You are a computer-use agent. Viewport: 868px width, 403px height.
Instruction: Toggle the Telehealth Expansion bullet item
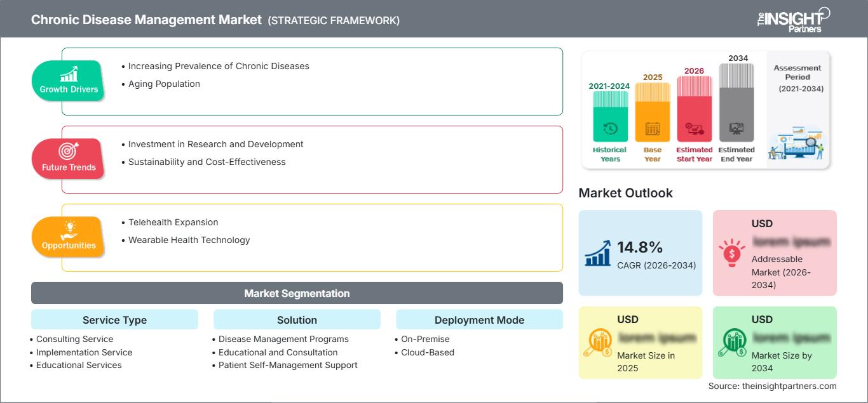coord(173,222)
